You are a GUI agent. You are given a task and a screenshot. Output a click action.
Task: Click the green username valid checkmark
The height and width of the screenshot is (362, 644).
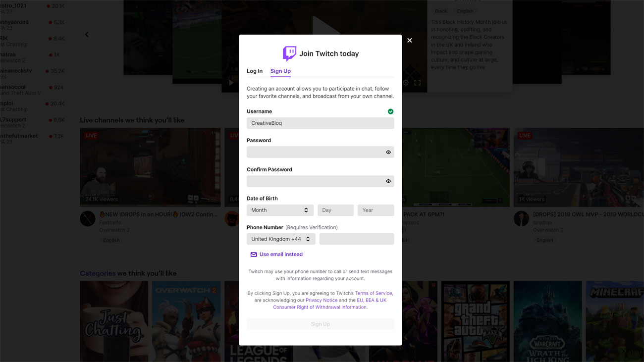click(390, 111)
